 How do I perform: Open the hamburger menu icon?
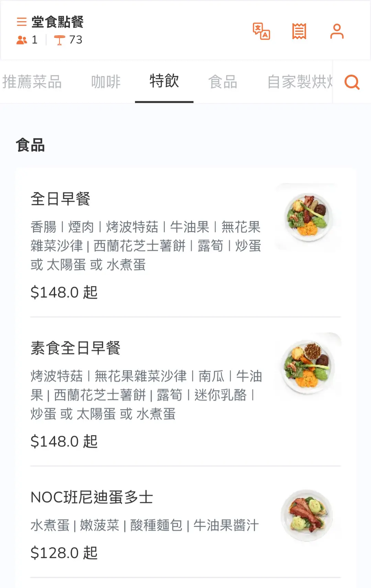pos(22,22)
